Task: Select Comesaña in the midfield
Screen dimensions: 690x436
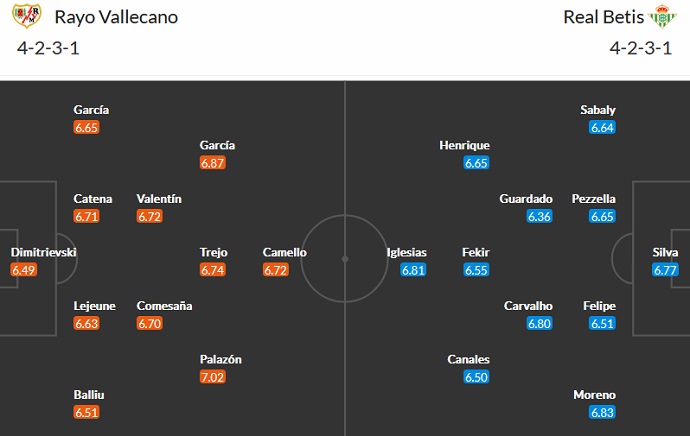Action: click(165, 306)
